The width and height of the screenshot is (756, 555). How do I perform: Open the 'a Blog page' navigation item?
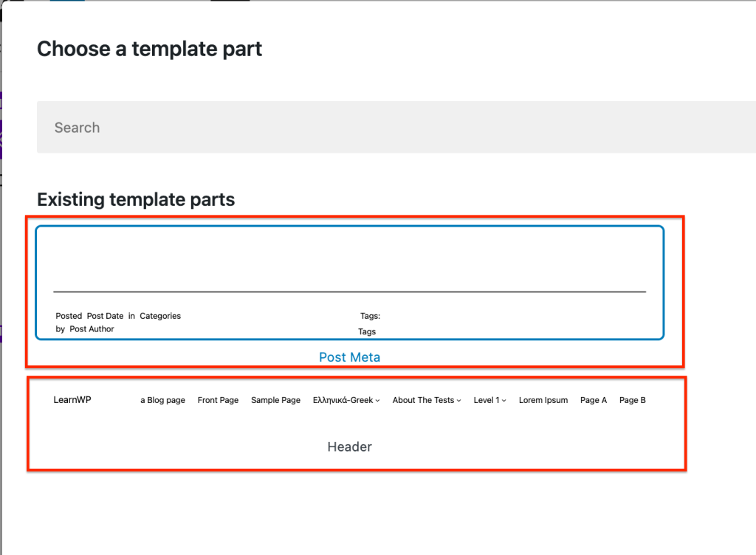click(x=162, y=400)
